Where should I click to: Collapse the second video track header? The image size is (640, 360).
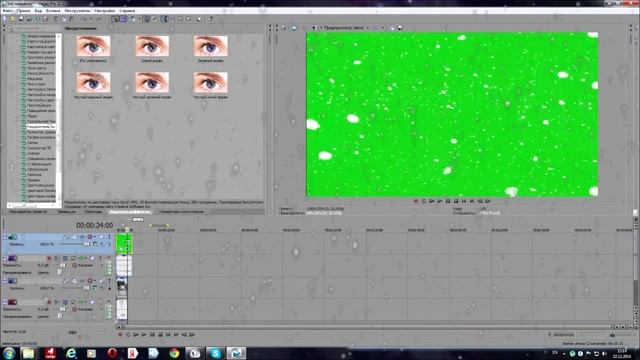(x=5, y=281)
